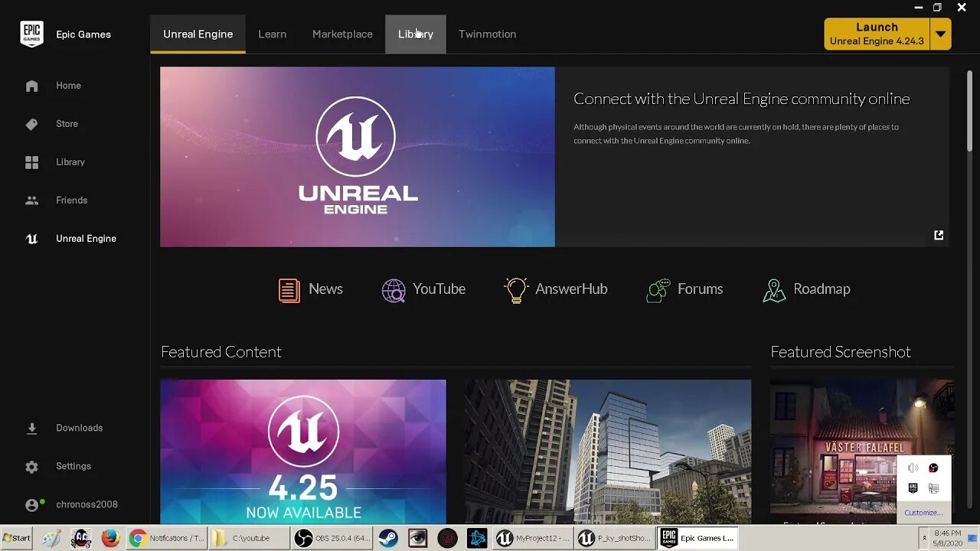The width and height of the screenshot is (980, 551).
Task: Go to the sidebar Library section
Action: click(x=70, y=162)
